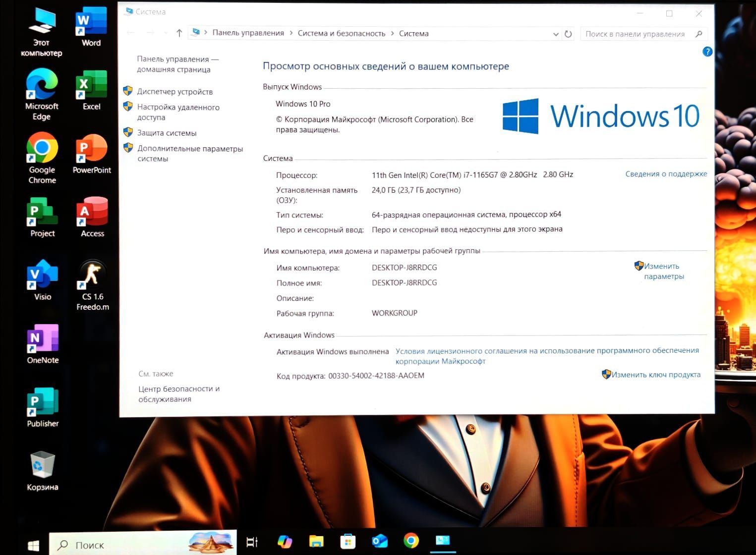Viewport: 756px width, 555px height.
Task: Open the Project desktop icon
Action: [43, 217]
